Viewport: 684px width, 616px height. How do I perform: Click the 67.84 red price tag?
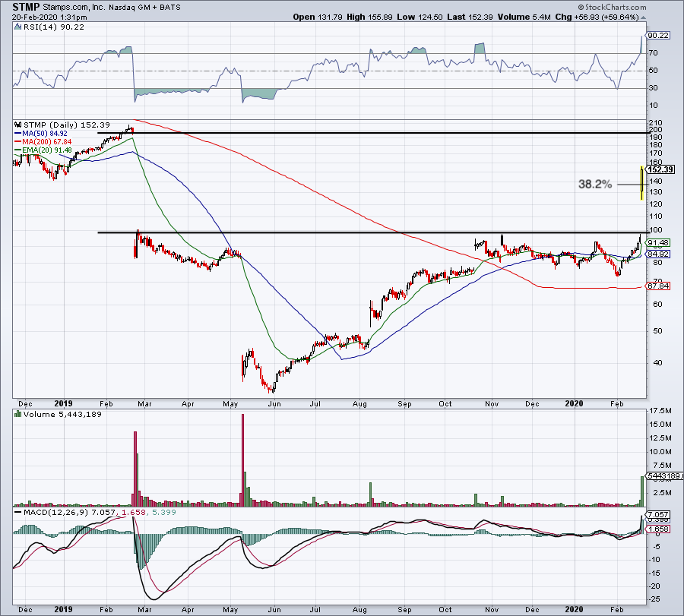pyautogui.click(x=657, y=286)
